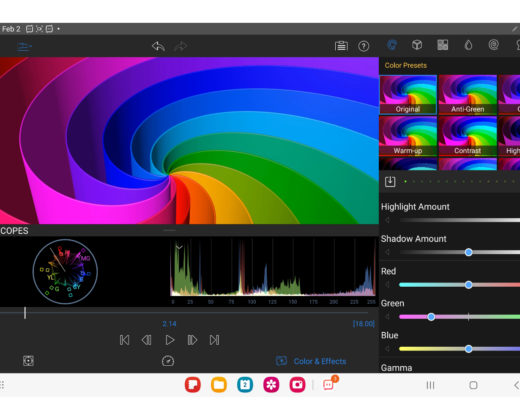Apply the Anti-Green color preset
This screenshot has height=400, width=520.
pyautogui.click(x=467, y=95)
